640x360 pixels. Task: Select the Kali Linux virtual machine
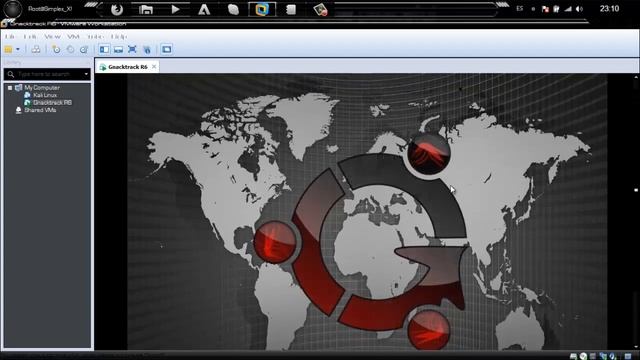(x=45, y=95)
